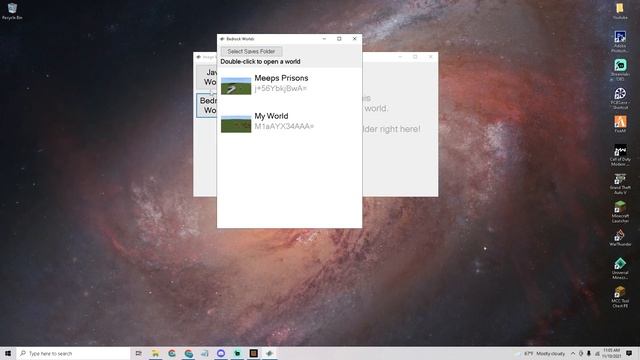Image resolution: width=640 pixels, height=360 pixels.
Task: Minimize the Bedrock Worlds window
Action: point(324,39)
